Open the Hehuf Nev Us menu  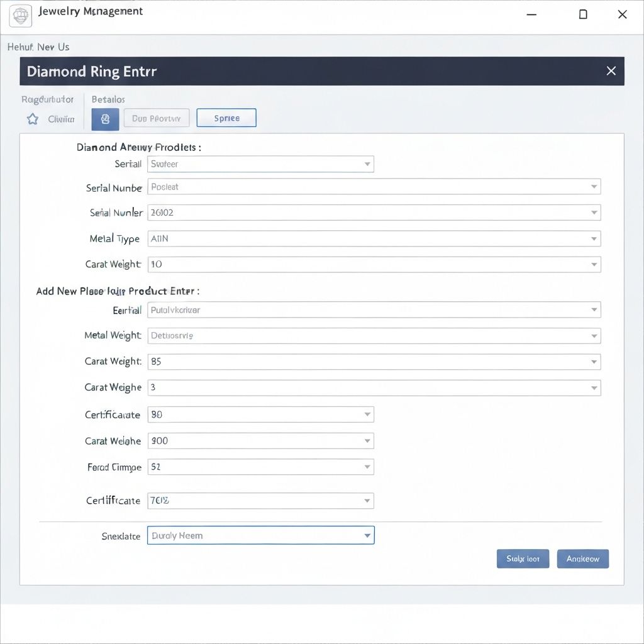38,47
